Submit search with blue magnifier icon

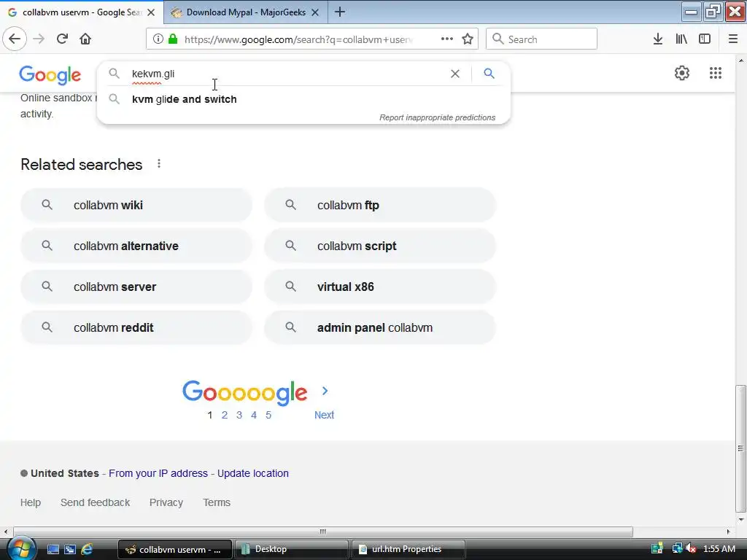489,74
